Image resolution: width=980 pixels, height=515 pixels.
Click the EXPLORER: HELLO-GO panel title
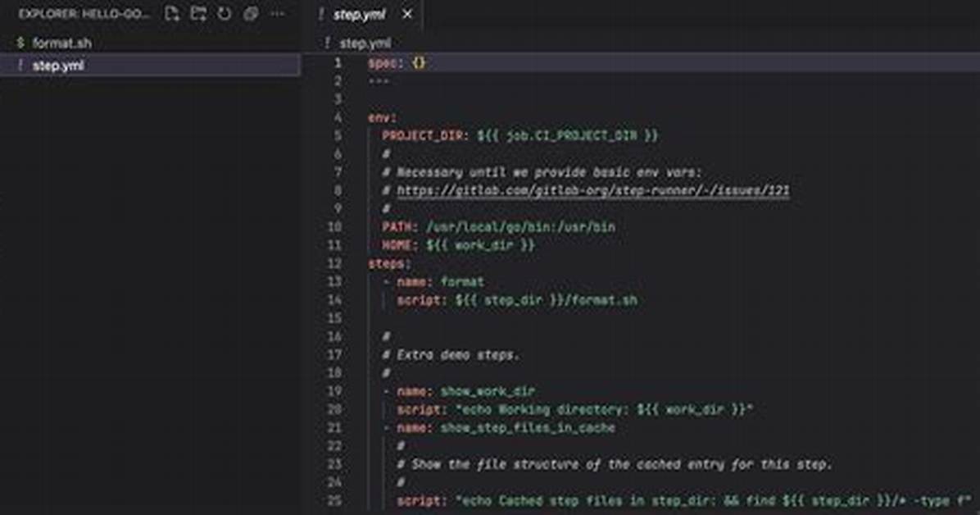83,14
